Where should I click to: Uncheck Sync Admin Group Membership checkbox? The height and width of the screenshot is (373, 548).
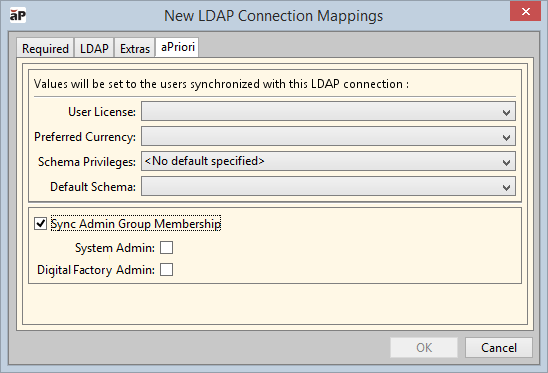(x=41, y=223)
